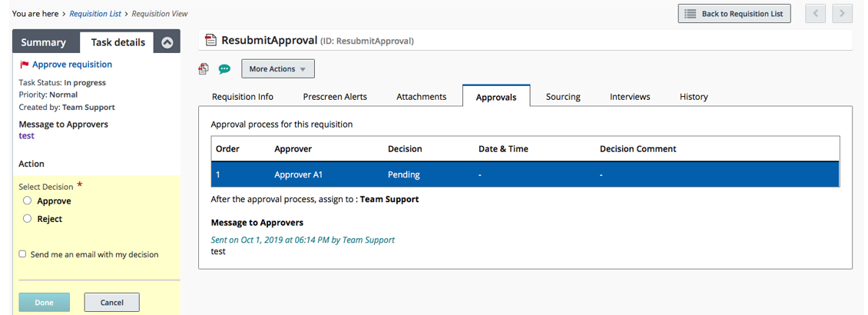Open the Requisition Info tab
This screenshot has width=868, height=315.
click(243, 97)
